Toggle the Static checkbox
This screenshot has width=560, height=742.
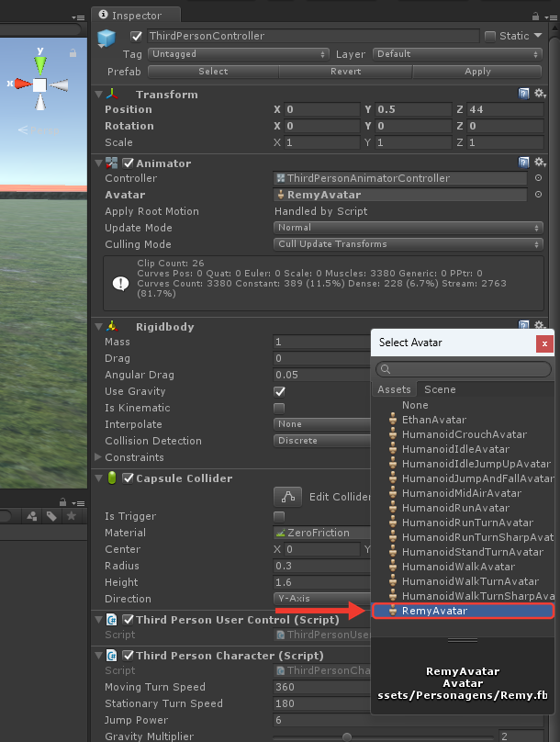[x=490, y=36]
